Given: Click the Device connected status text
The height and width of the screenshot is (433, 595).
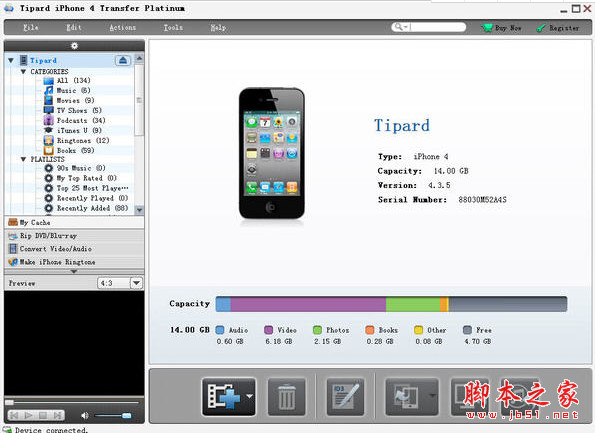Looking at the screenshot, I should [x=51, y=430].
